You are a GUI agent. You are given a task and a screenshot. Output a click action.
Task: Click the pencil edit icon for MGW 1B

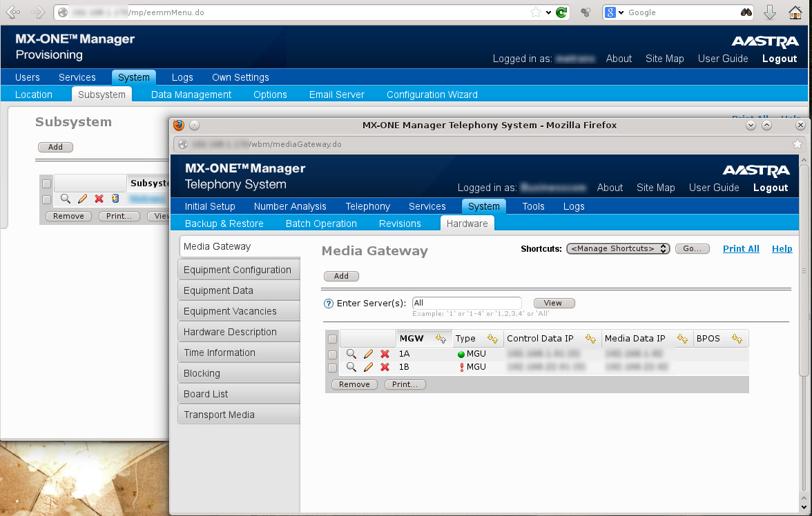368,367
